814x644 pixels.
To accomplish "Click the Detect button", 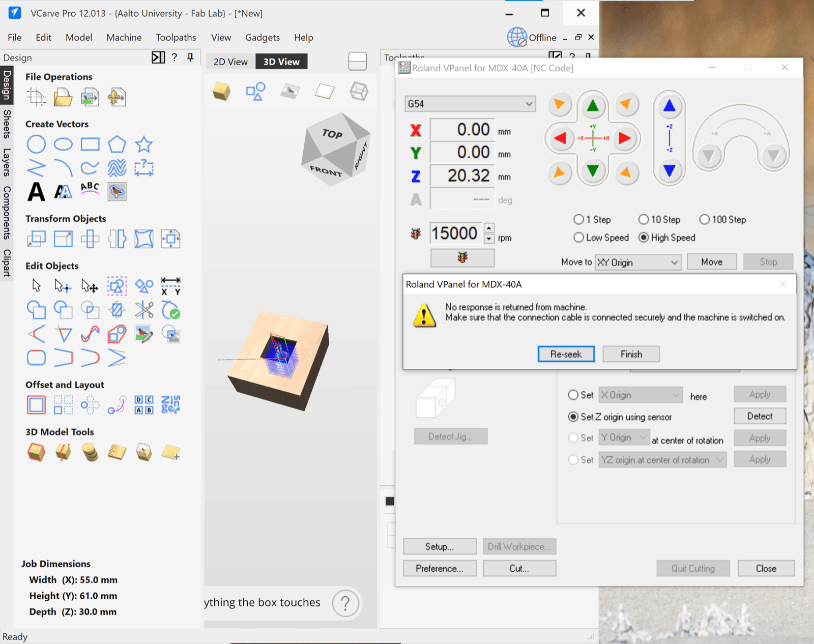I will point(760,416).
